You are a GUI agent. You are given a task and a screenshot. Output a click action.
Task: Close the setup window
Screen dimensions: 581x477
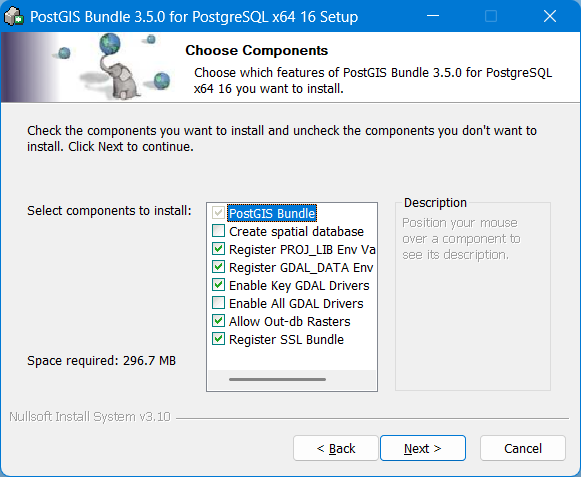pos(550,16)
